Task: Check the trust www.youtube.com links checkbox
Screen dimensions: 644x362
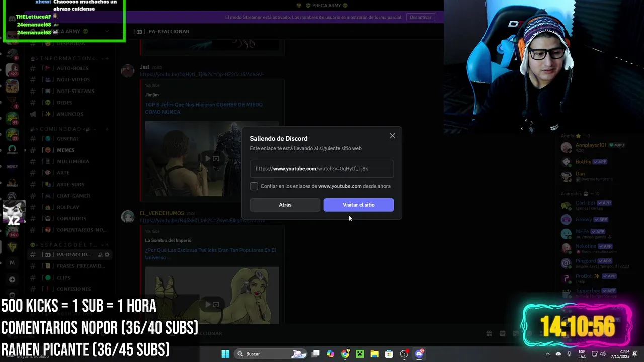Action: pyautogui.click(x=254, y=186)
